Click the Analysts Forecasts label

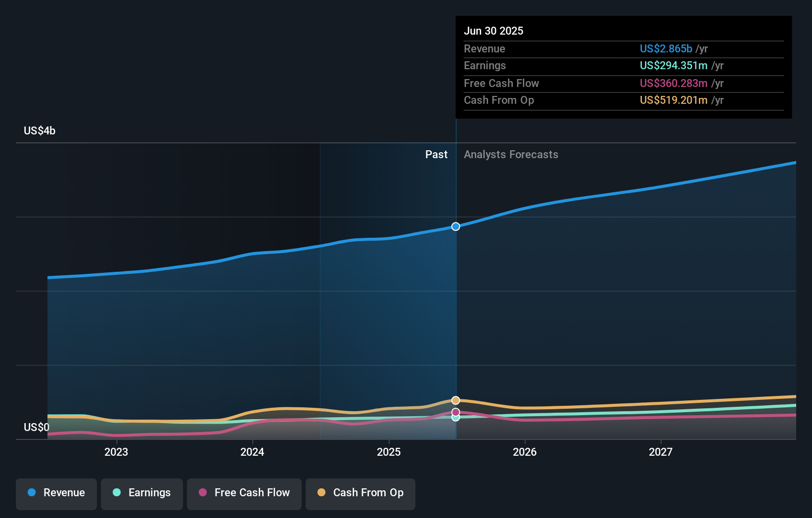point(511,154)
